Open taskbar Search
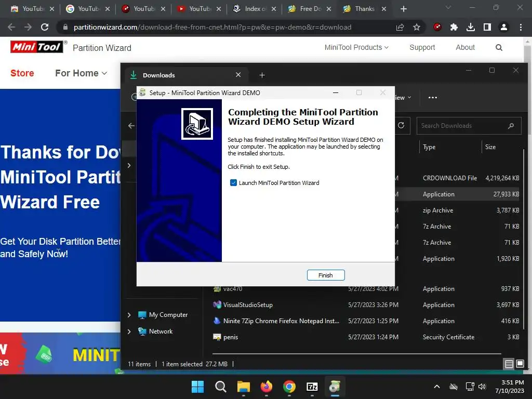Viewport: 532px width, 399px height. pos(220,387)
